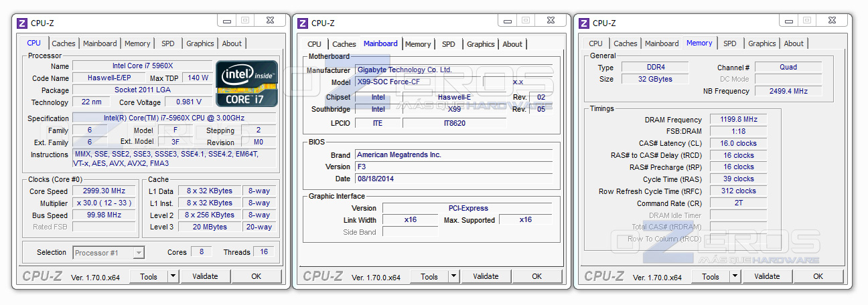
Task: Open the About tab in the Mainboard window
Action: point(512,44)
